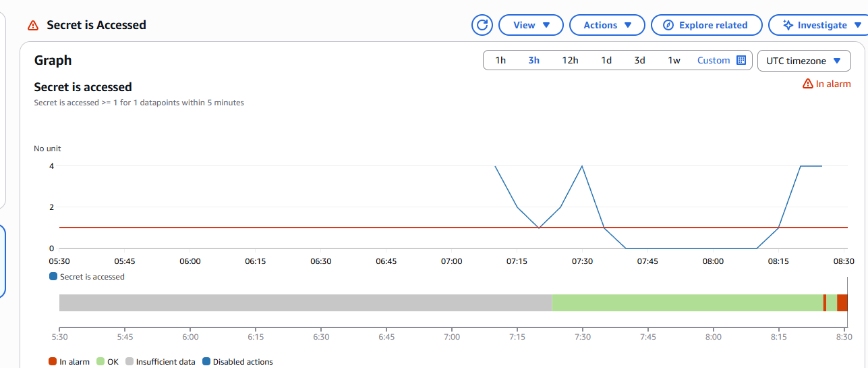Image resolution: width=868 pixels, height=368 pixels.
Task: Click the Disabled actions blue legend swatch
Action: tap(206, 361)
